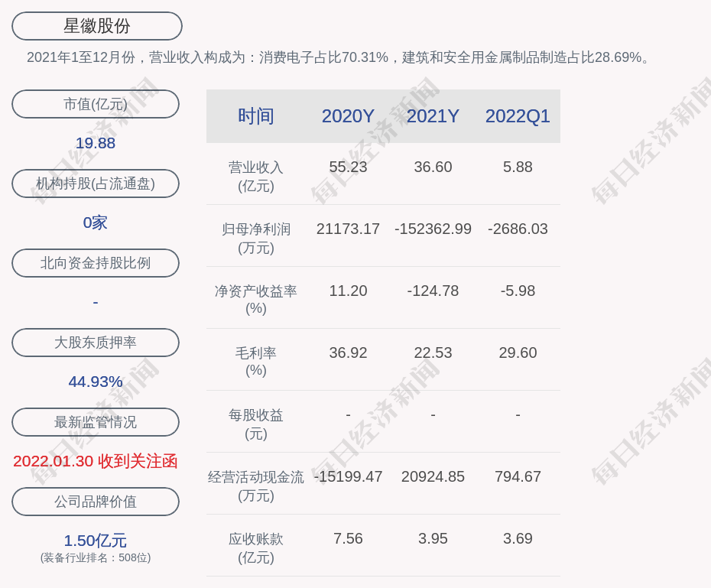
Task: Click the red 2022.01.30 收到关注函 notice
Action: click(96, 462)
